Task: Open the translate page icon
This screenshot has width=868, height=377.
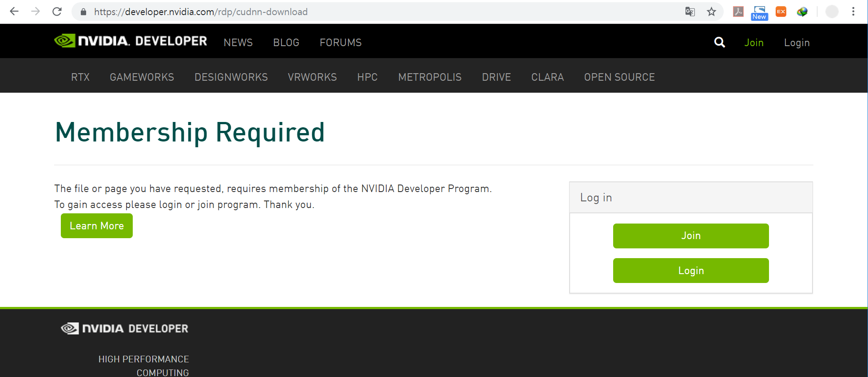Action: 690,12
